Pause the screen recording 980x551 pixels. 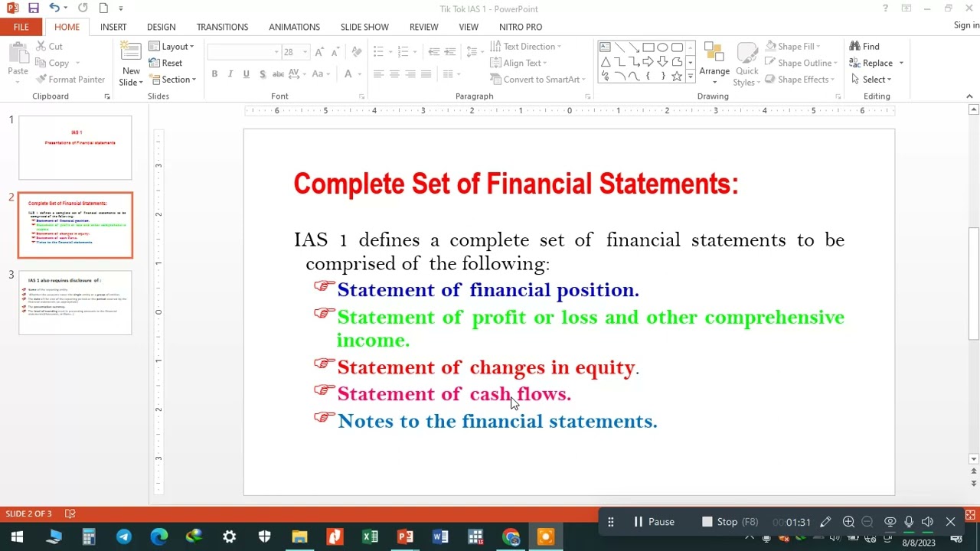point(654,522)
